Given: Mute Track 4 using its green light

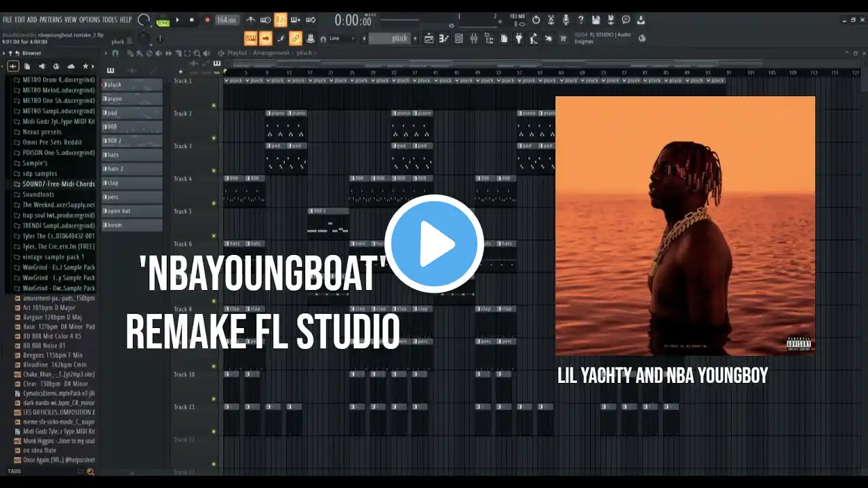Looking at the screenshot, I should [214, 203].
